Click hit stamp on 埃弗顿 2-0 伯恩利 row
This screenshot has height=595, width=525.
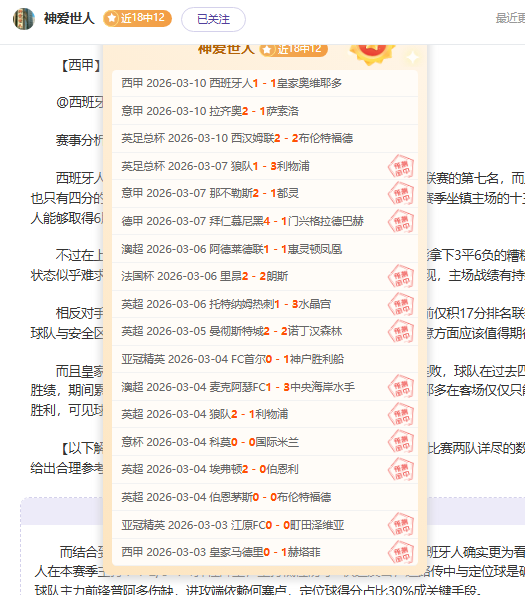[401, 470]
